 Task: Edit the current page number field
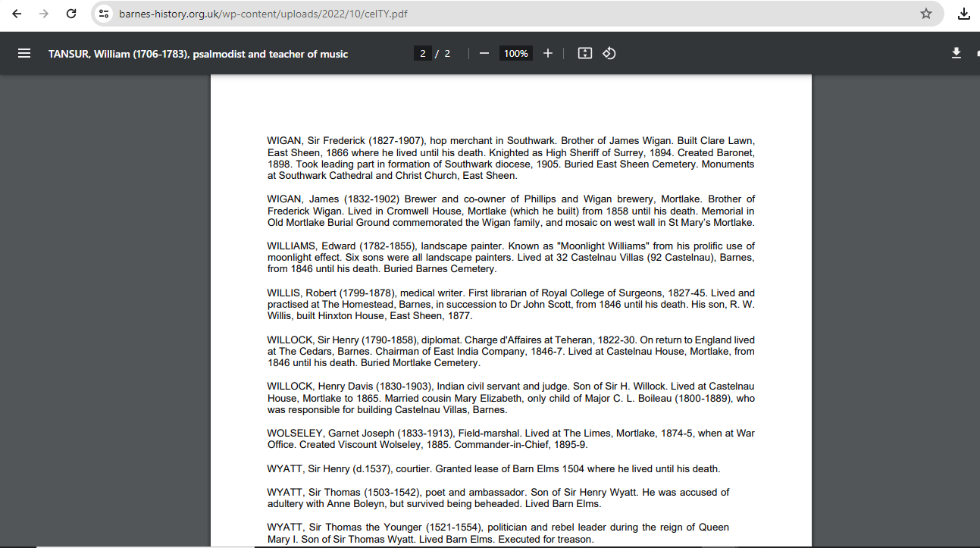(422, 53)
